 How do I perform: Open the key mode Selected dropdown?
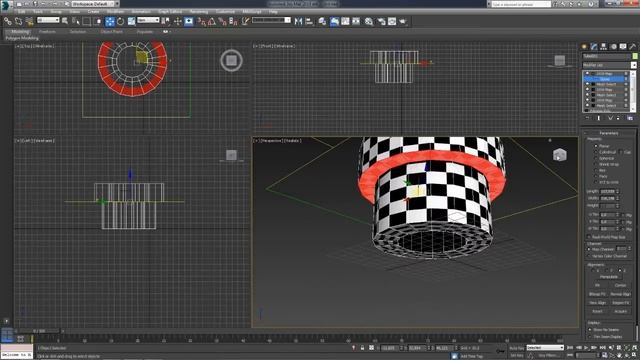click(545, 348)
